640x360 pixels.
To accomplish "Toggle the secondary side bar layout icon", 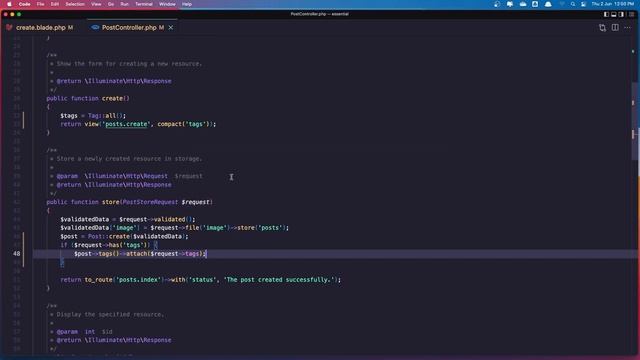I will [621, 14].
